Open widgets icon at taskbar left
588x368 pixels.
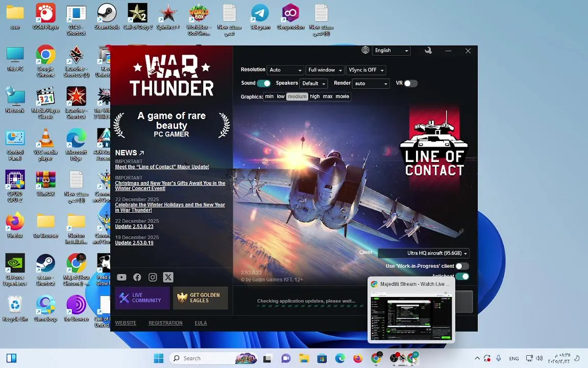coord(11,358)
